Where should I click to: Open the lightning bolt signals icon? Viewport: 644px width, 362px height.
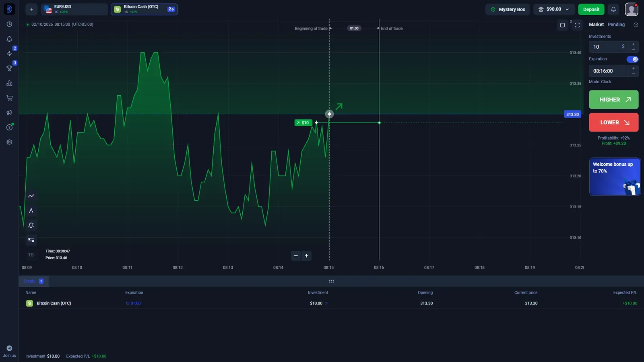pos(9,53)
